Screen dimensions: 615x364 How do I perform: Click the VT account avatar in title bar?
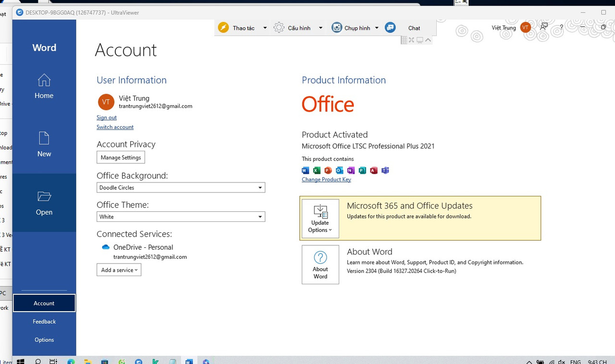526,27
